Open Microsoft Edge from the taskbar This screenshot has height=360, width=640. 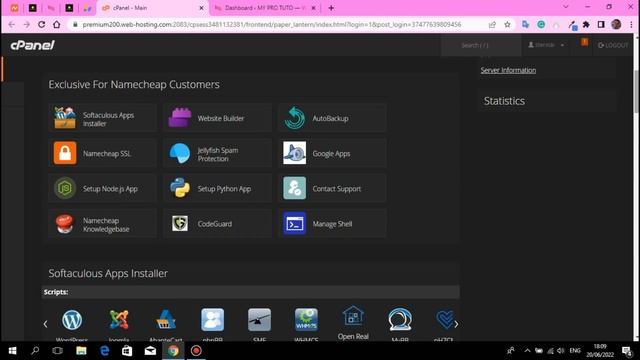tap(104, 351)
